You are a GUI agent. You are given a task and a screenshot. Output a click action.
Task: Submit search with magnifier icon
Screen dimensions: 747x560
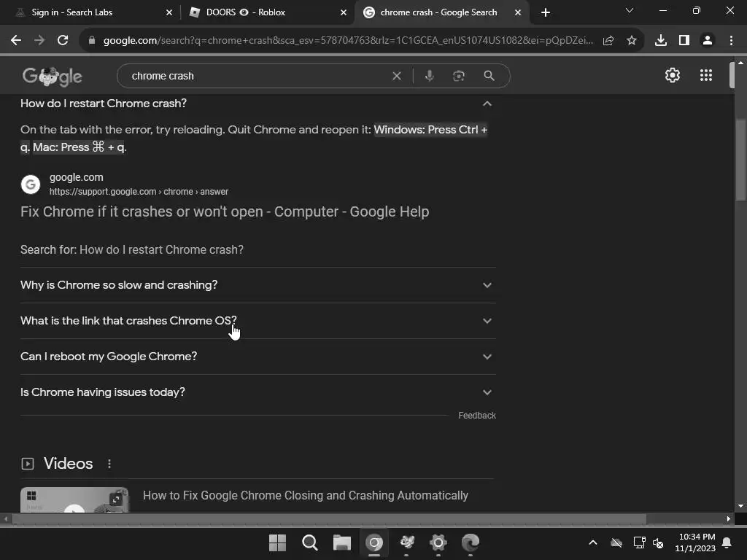click(489, 76)
